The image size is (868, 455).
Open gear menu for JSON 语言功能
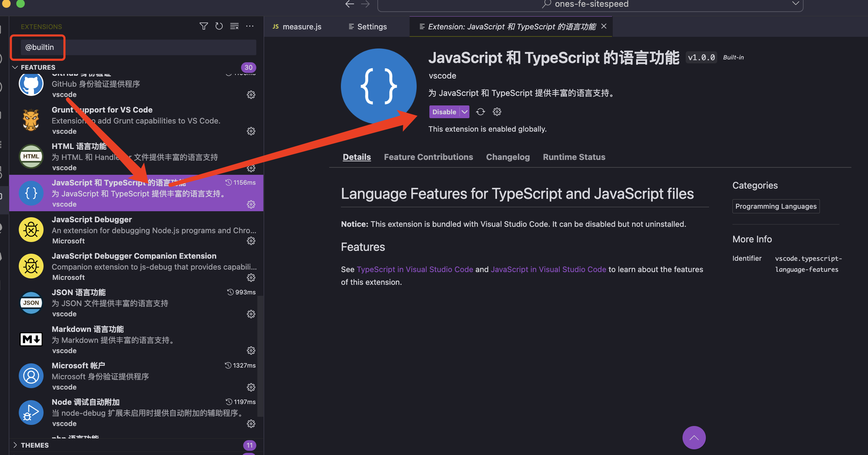[x=251, y=314]
